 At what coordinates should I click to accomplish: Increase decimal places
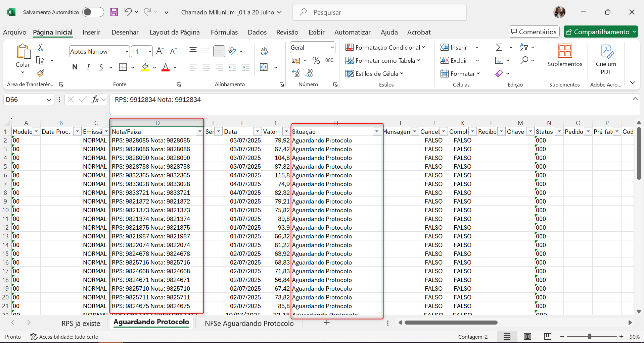tap(296, 73)
